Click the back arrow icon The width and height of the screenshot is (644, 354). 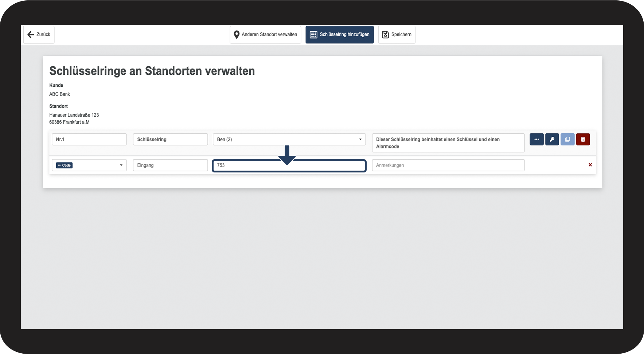click(31, 35)
